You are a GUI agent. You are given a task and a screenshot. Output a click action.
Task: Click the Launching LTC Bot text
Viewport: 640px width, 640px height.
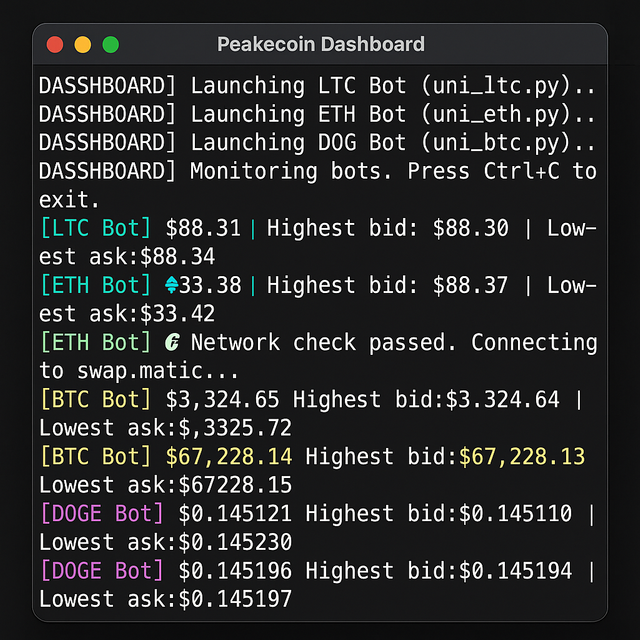click(299, 87)
